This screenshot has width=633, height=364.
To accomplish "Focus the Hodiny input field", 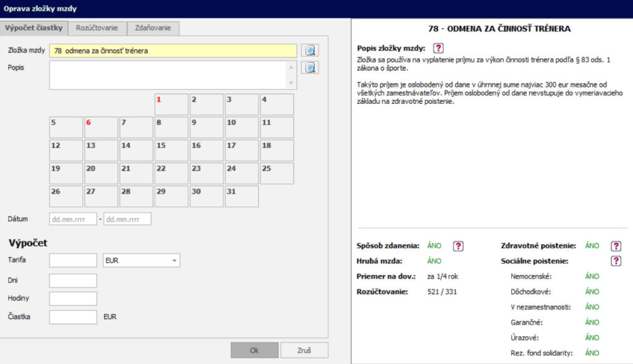I will click(73, 298).
